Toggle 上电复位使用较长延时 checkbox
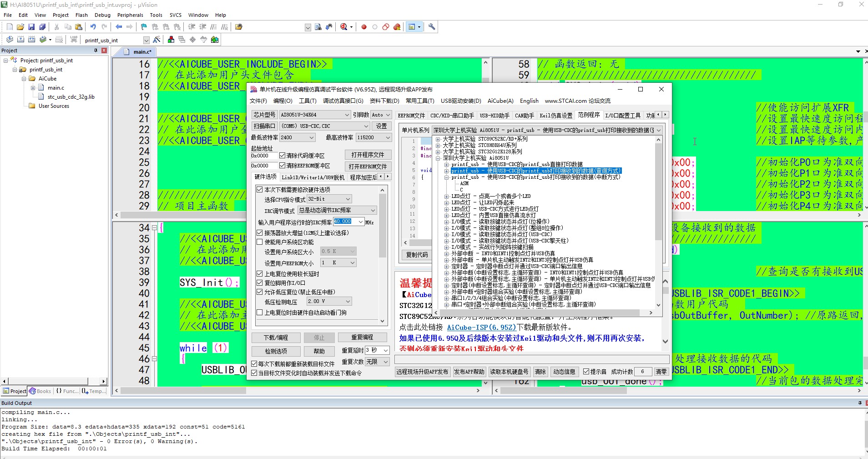The height and width of the screenshot is (459, 868). pos(260,273)
